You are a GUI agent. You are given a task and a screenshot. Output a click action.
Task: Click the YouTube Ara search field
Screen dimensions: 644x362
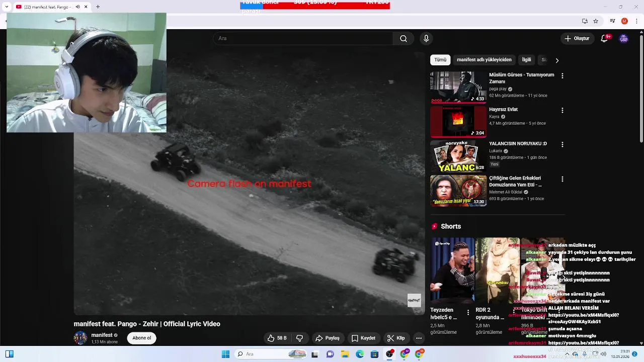tap(303, 39)
